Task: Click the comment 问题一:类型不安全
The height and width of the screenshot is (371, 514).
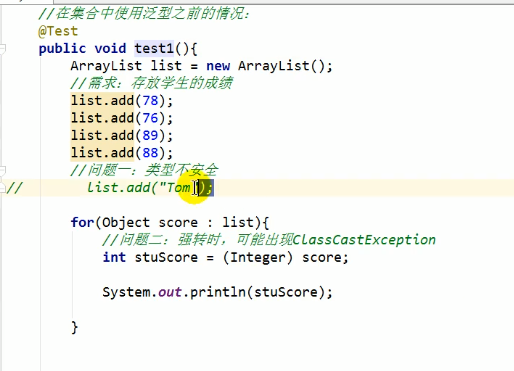Action: (144, 170)
